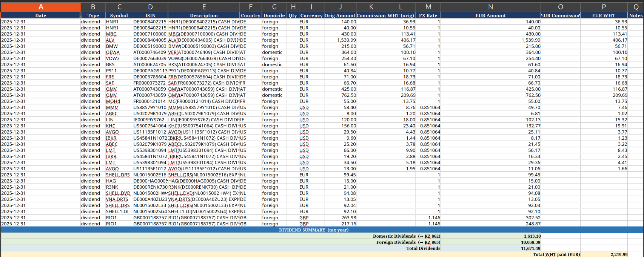
Task: Select the MOHd symbol cell
Action: [119, 101]
